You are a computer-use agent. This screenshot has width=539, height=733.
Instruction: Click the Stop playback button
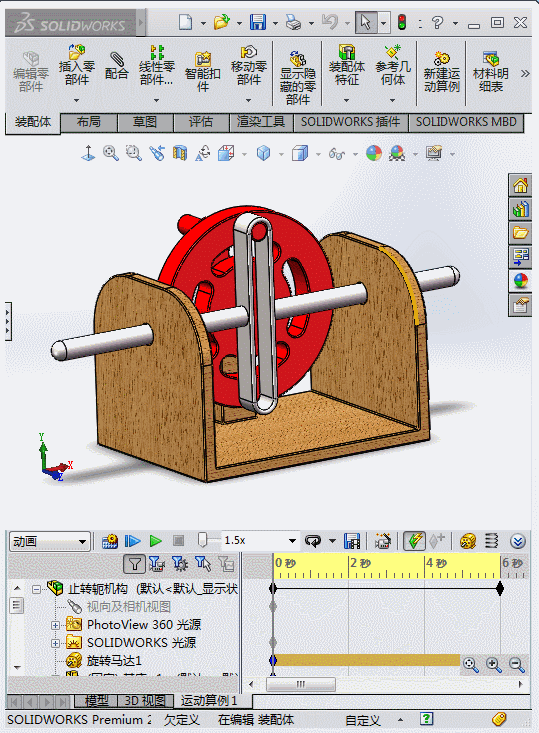point(179,541)
